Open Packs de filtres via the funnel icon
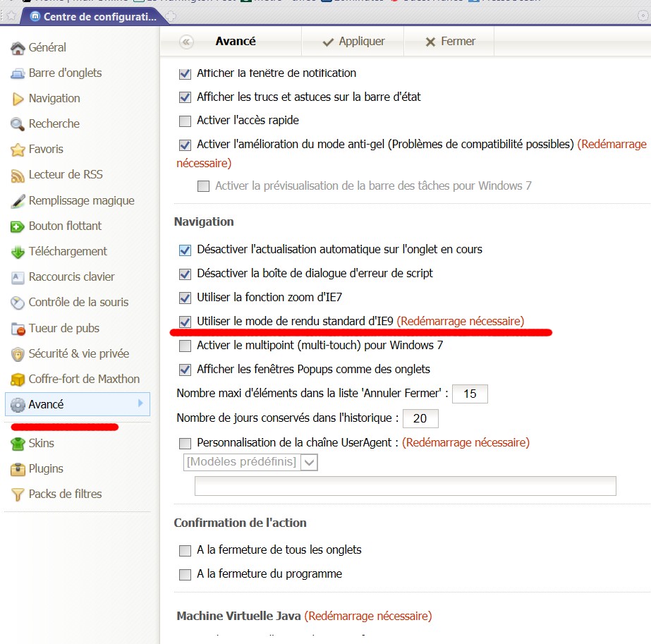Screen dimensions: 651x644 tap(18, 494)
